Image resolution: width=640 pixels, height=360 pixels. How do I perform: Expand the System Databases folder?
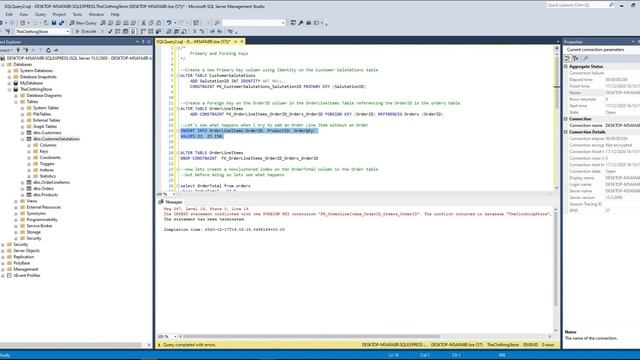(x=9, y=71)
